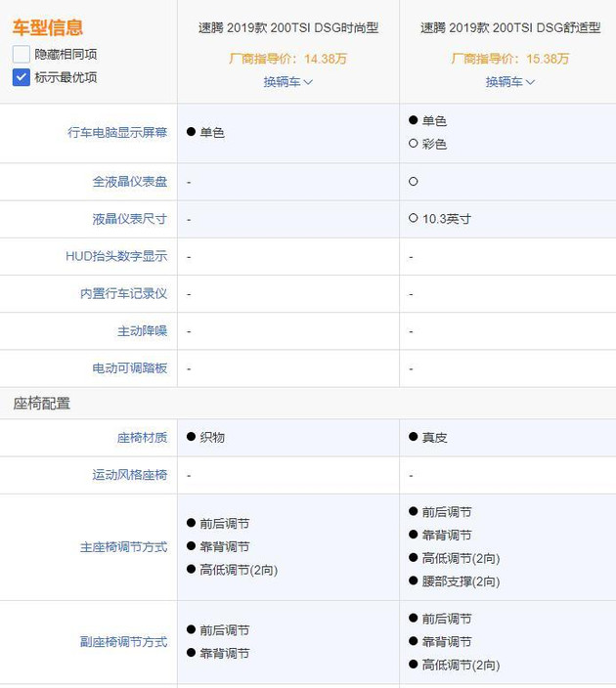The width and height of the screenshot is (616, 688).
Task: Click the circle marker beside 10.3英寸
Action: coord(414,219)
